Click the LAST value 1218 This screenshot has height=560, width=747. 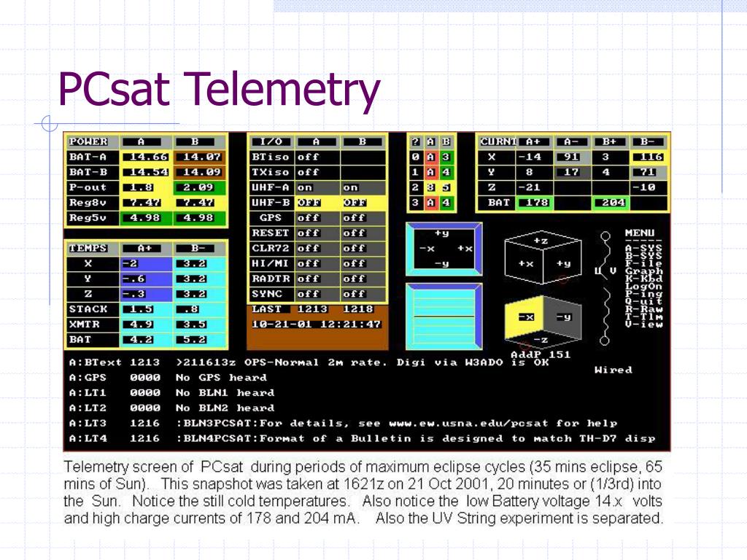tap(358, 309)
